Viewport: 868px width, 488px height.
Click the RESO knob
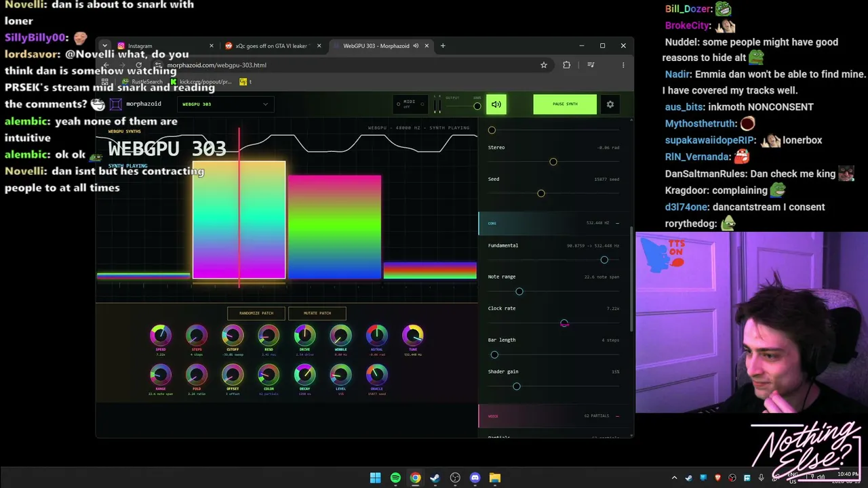point(269,335)
